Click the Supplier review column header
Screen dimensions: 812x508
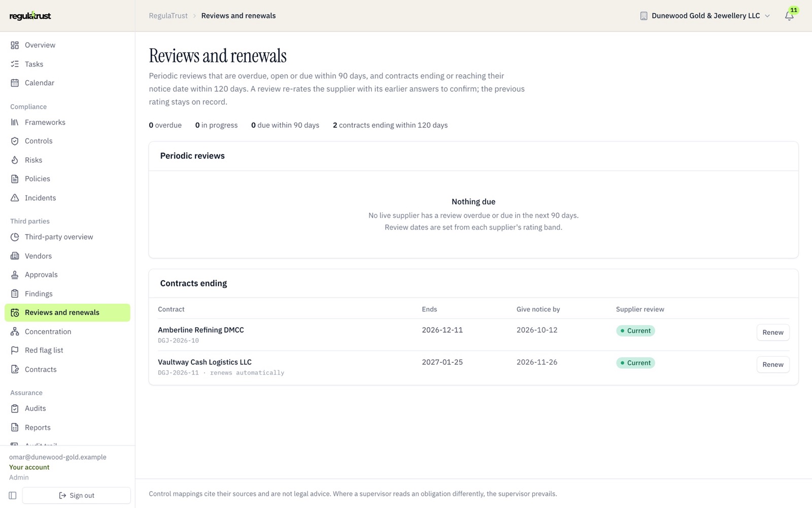640,309
